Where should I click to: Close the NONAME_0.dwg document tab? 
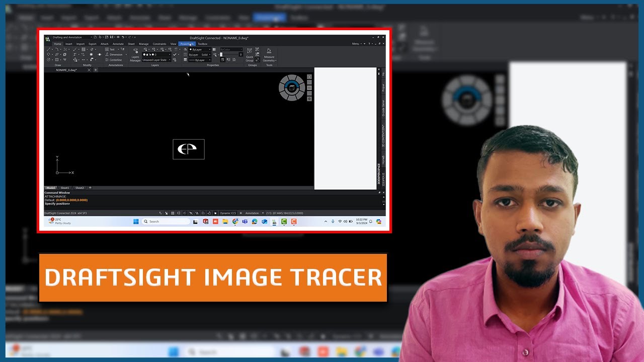[x=89, y=70]
